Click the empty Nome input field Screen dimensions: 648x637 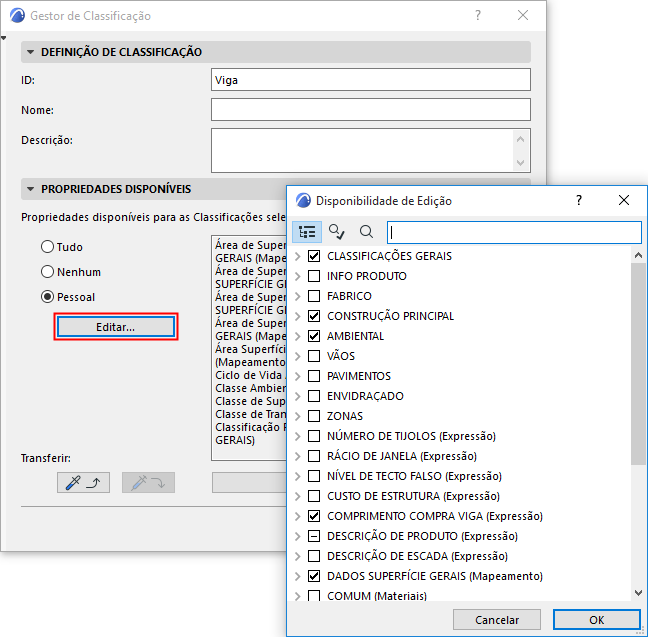tap(371, 110)
